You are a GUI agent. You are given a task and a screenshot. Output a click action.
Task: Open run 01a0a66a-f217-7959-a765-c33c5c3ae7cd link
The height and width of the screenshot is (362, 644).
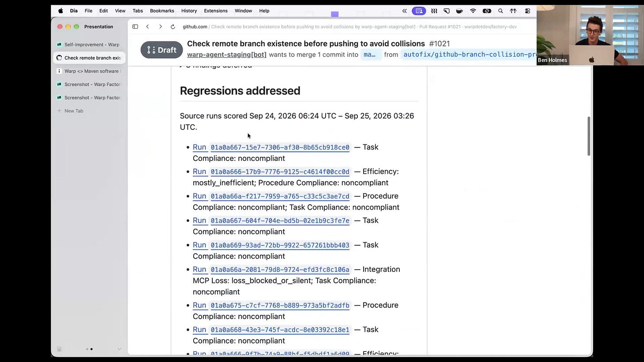click(x=271, y=196)
